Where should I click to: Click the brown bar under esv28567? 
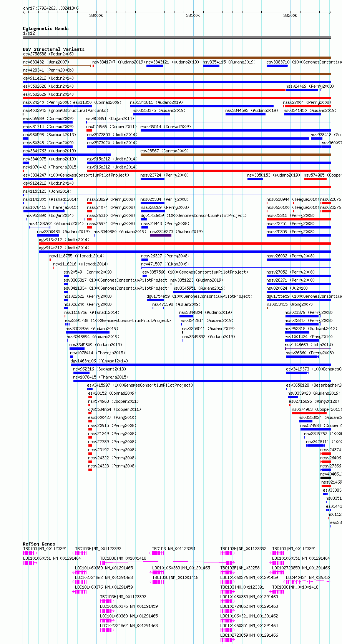point(236,155)
